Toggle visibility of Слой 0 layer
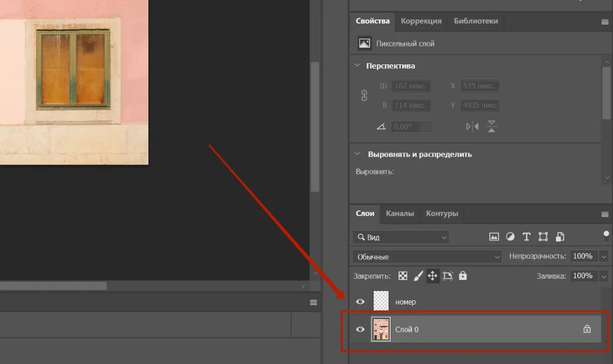 tap(360, 329)
